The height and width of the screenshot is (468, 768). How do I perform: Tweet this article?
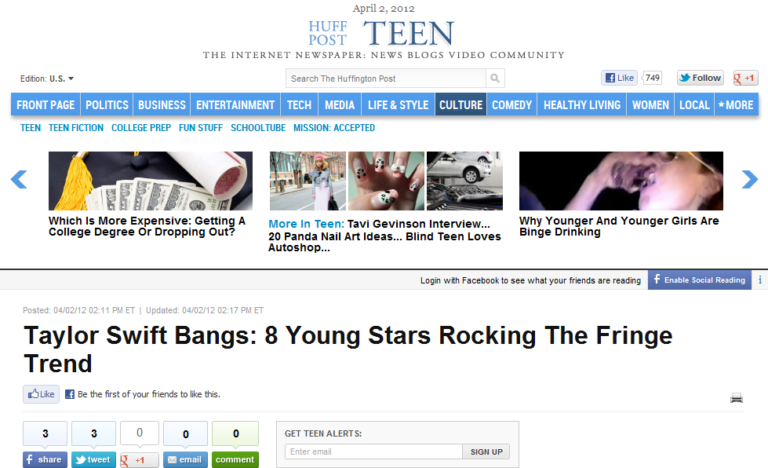93,460
